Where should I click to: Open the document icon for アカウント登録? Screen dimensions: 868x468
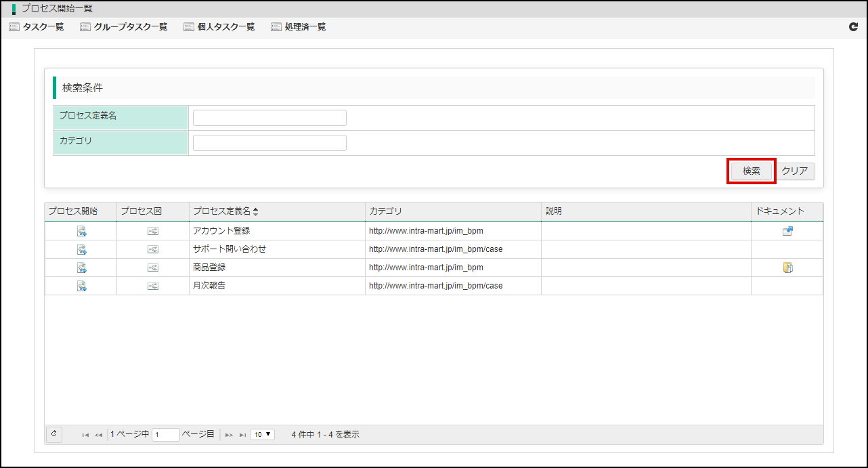787,231
